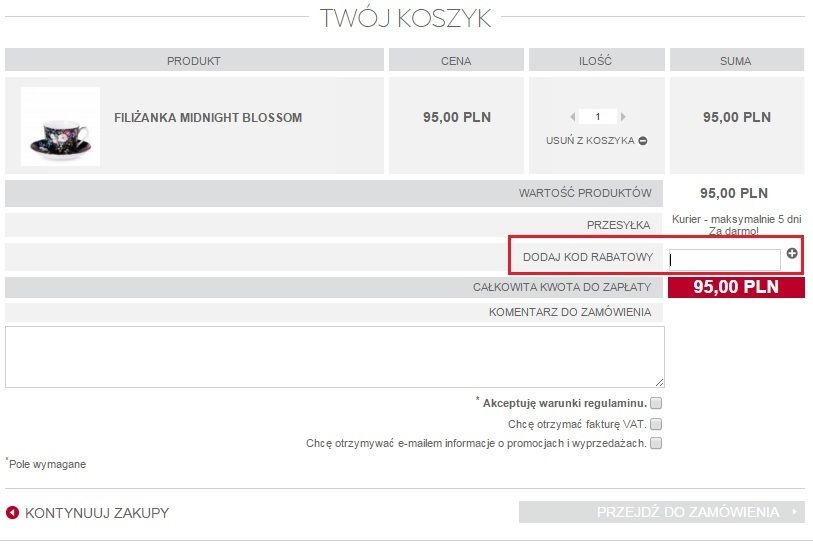Decrease quantity with the left arrow
Screen dimensions: 813x548
[x=572, y=117]
